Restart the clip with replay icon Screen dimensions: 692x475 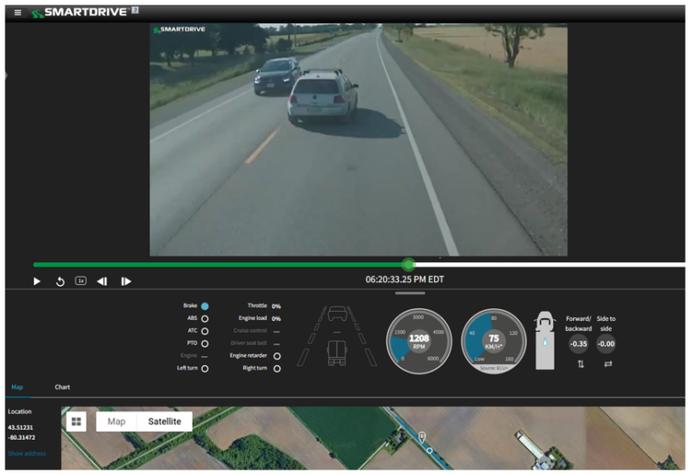coord(60,282)
